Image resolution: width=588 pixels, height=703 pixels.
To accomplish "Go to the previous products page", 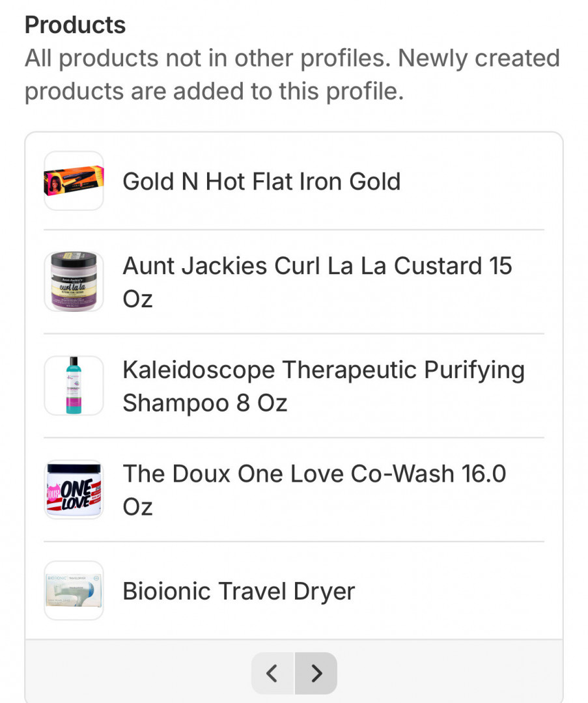I will pyautogui.click(x=273, y=673).
